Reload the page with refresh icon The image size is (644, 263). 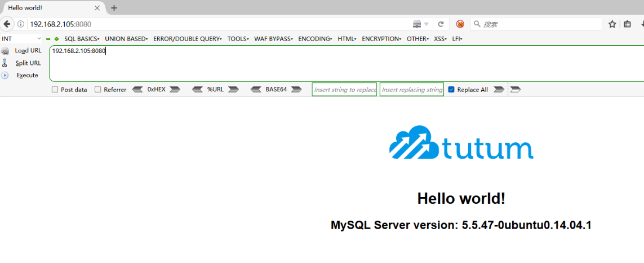coord(441,24)
